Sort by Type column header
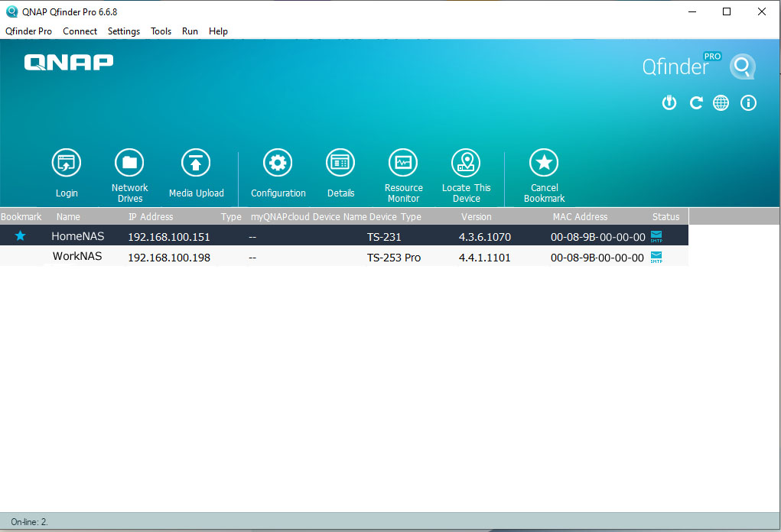Image resolution: width=781 pixels, height=532 pixels. click(x=231, y=217)
